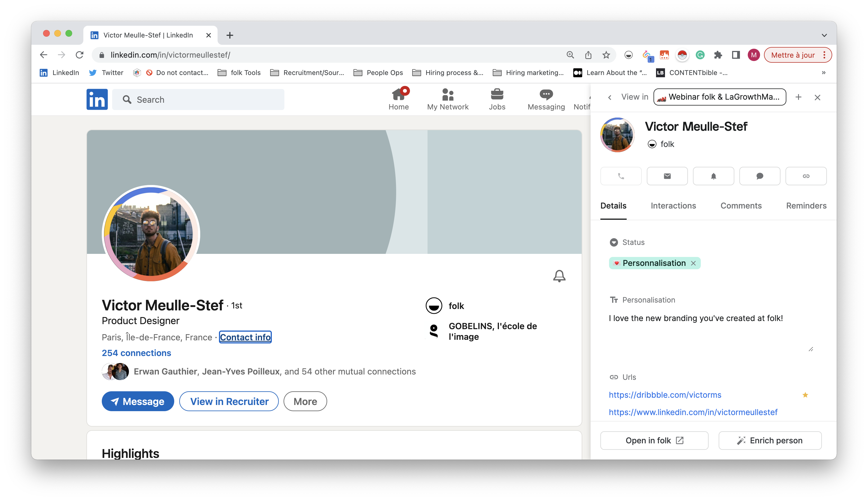
Task: Click the Enrich person button
Action: coord(770,441)
